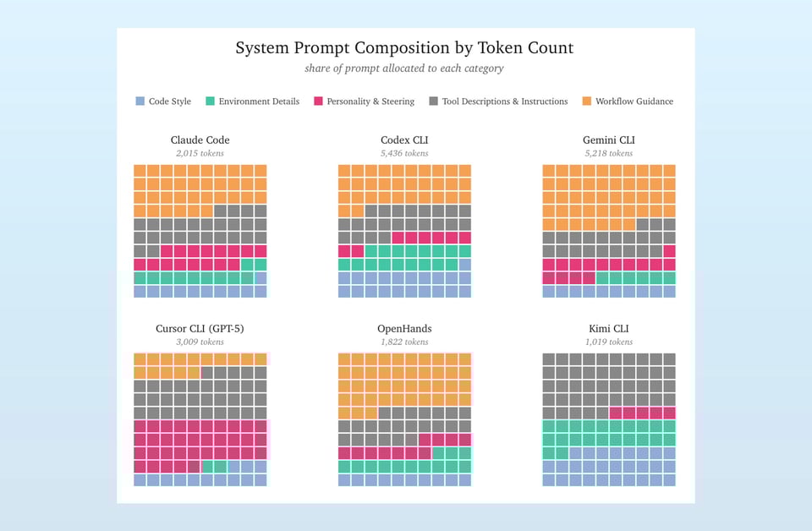Click the italic subtitle about share of prompt

(x=404, y=68)
